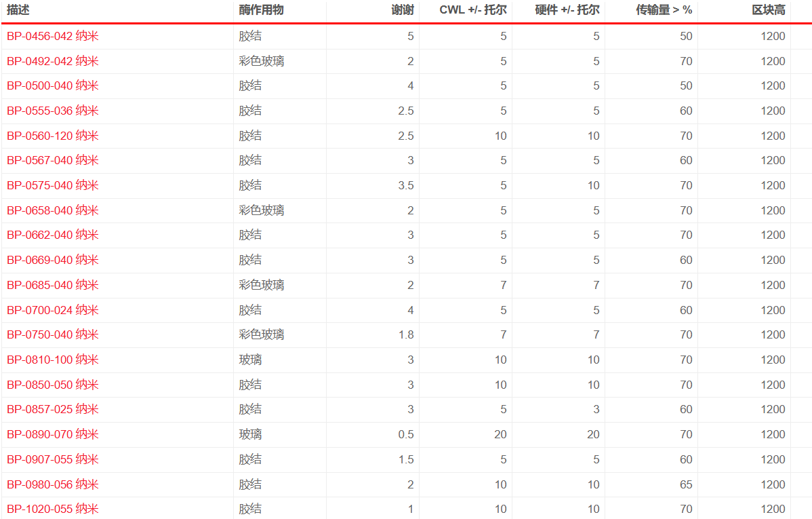Select the BP-0810-100 纳米 entry
Viewport: 812px width, 519px height.
52,360
